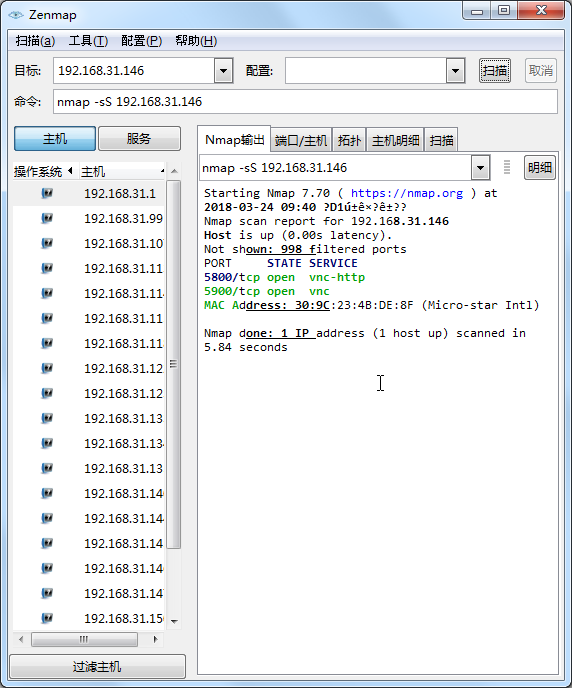Switch to the 端口/主机 tab
This screenshot has height=688, width=572.
click(x=301, y=140)
